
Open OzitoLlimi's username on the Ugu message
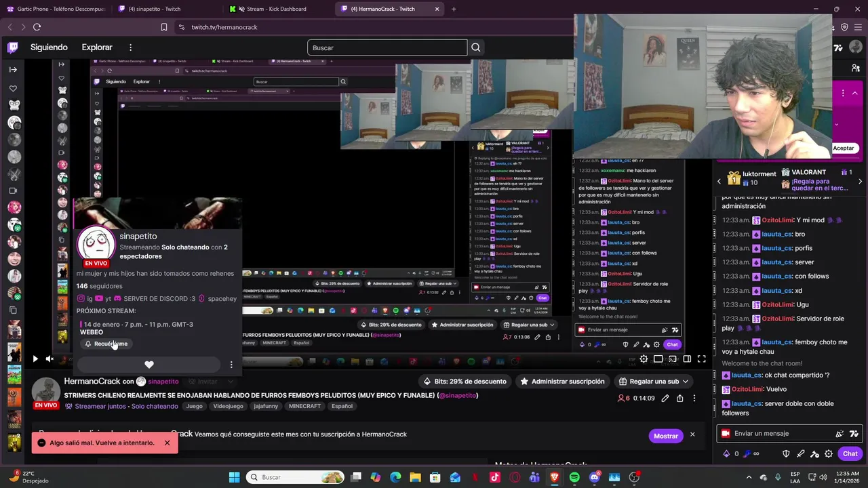(777, 304)
